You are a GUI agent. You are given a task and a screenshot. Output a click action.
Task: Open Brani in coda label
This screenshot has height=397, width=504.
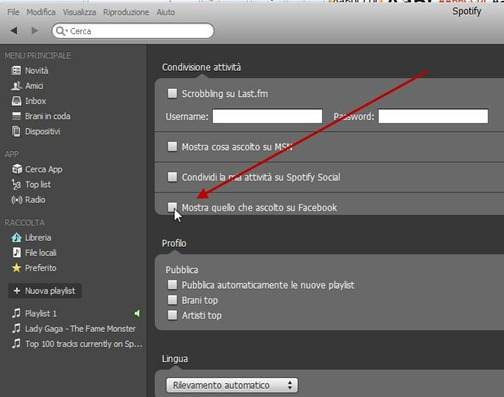48,116
